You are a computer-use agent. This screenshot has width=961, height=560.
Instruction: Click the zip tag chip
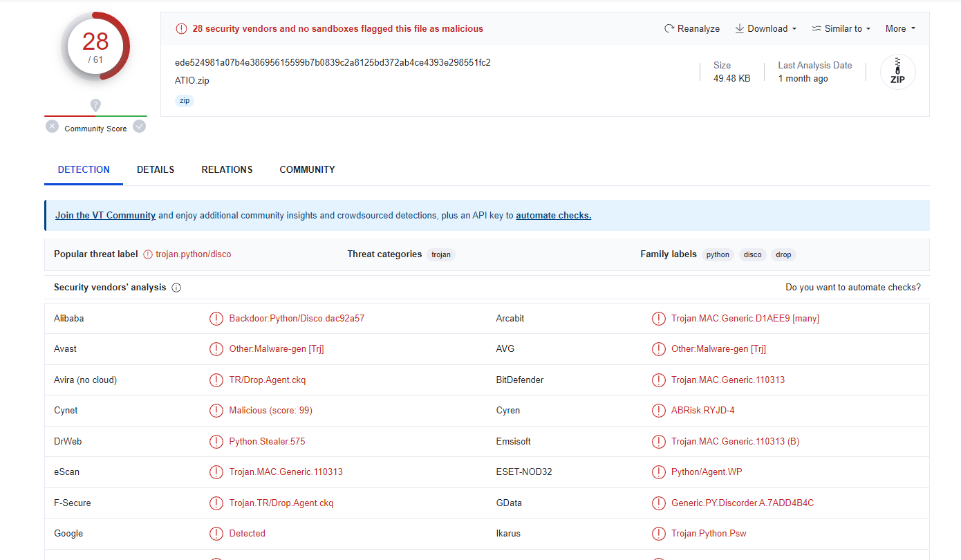point(185,101)
